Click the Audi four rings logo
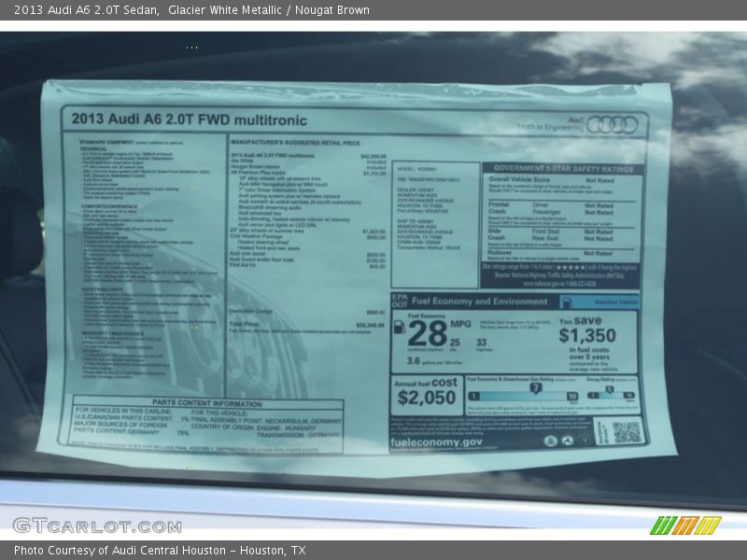 coord(613,125)
